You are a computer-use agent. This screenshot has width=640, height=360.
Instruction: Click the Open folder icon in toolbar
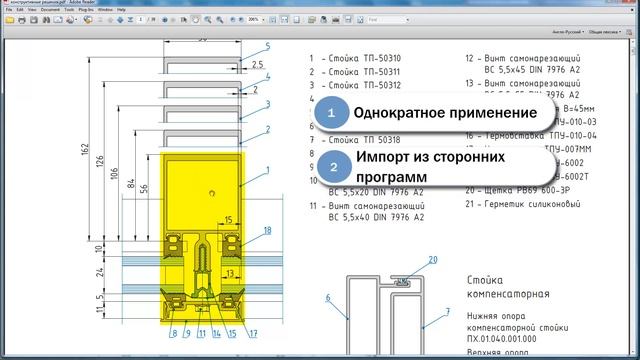[10, 20]
